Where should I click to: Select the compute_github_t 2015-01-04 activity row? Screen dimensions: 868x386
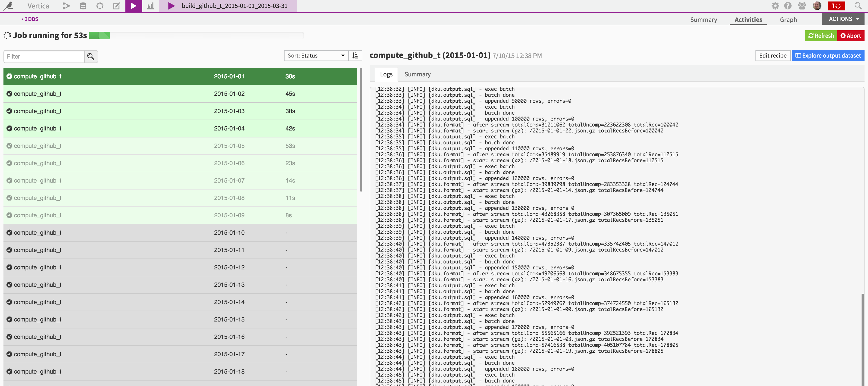tap(180, 129)
